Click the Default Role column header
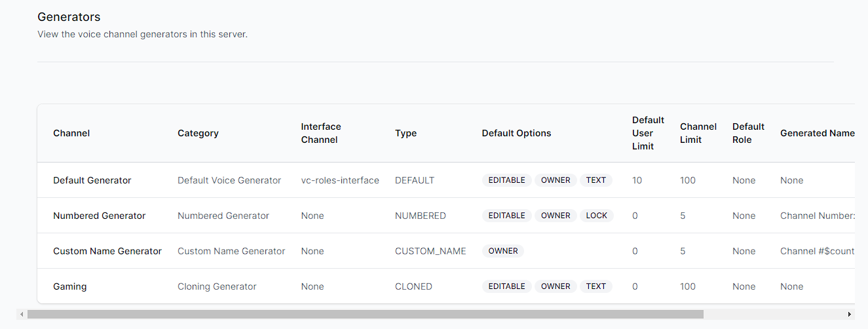Screen dimensions: 868x329 (748, 133)
